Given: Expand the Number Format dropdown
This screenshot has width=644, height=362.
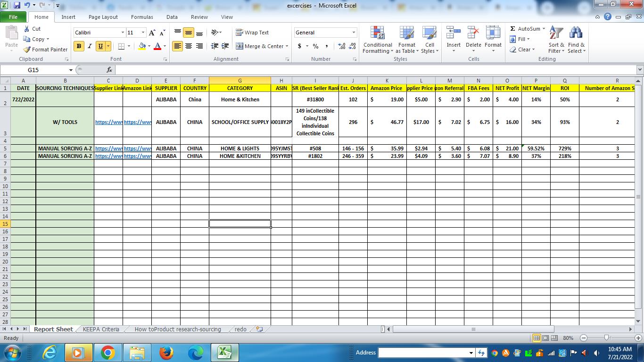Looking at the screenshot, I should click(x=354, y=33).
